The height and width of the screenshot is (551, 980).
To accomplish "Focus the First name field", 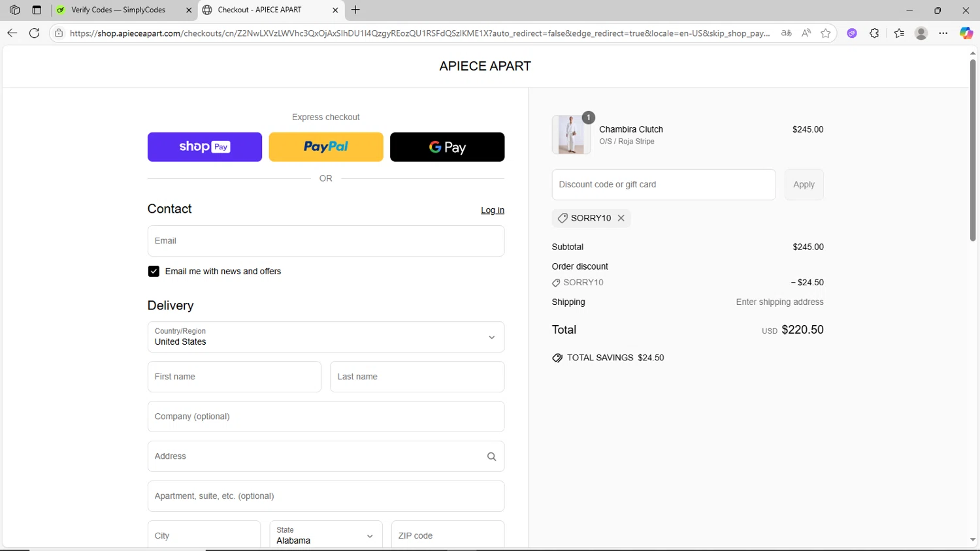I will pyautogui.click(x=235, y=377).
